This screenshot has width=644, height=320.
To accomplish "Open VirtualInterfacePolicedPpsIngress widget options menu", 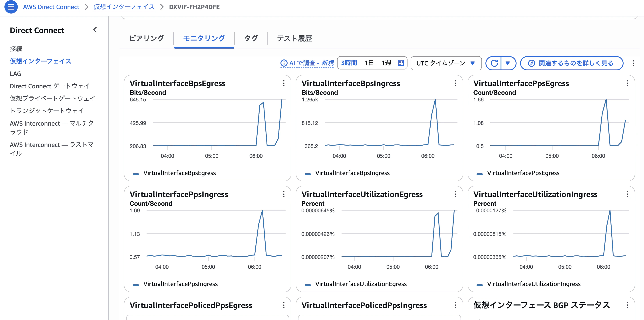I will click(455, 305).
